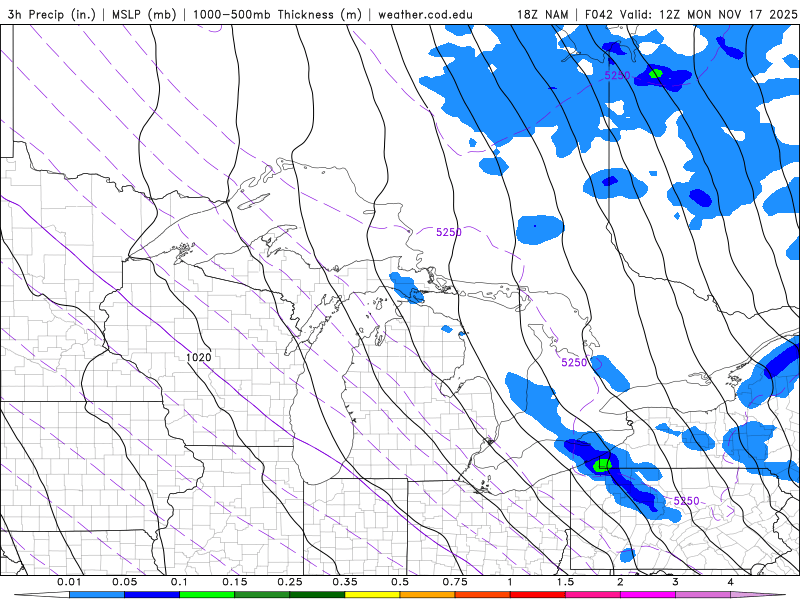Click the 'Valid: 12Z MON NOV 17 2025' text
This screenshot has height=600, width=800.
click(708, 14)
